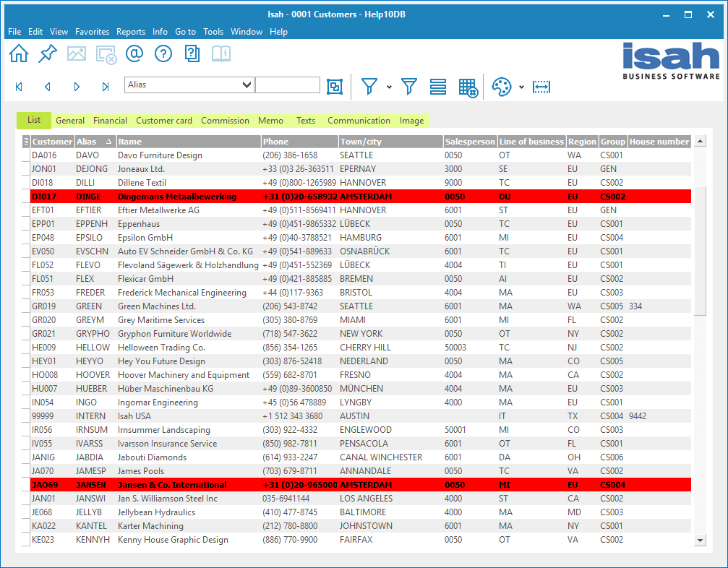Jump to the last record
Screen dimensions: 728x568
tap(105, 86)
